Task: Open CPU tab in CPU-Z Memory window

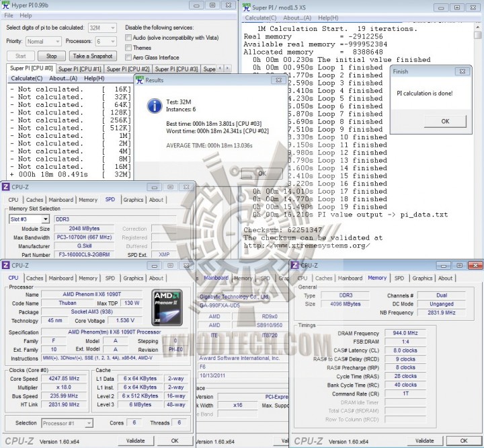Action: (x=302, y=278)
